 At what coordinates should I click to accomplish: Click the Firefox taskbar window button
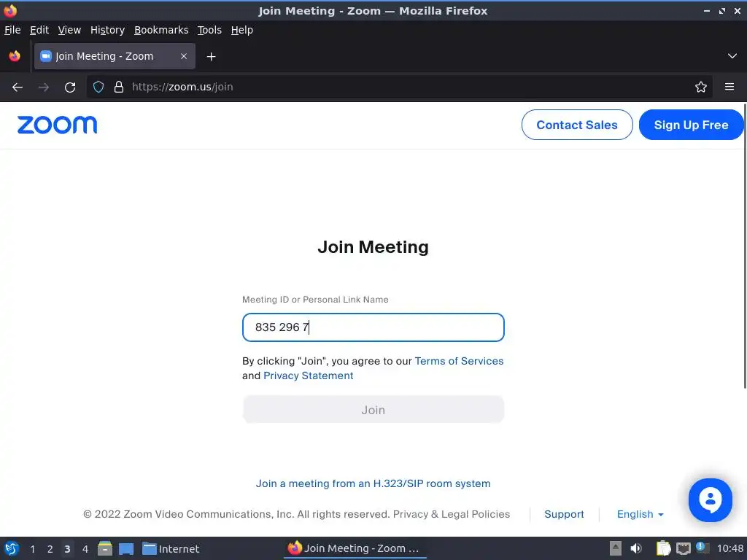(x=355, y=548)
